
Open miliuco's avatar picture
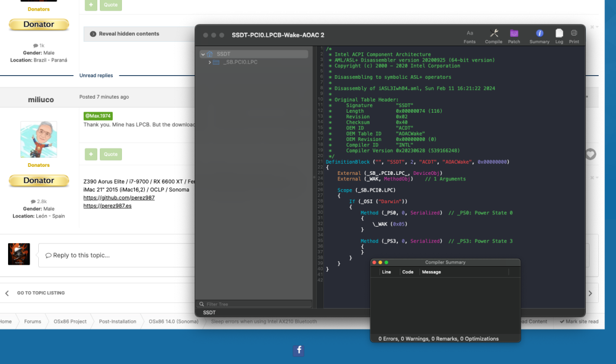pyautogui.click(x=38, y=139)
